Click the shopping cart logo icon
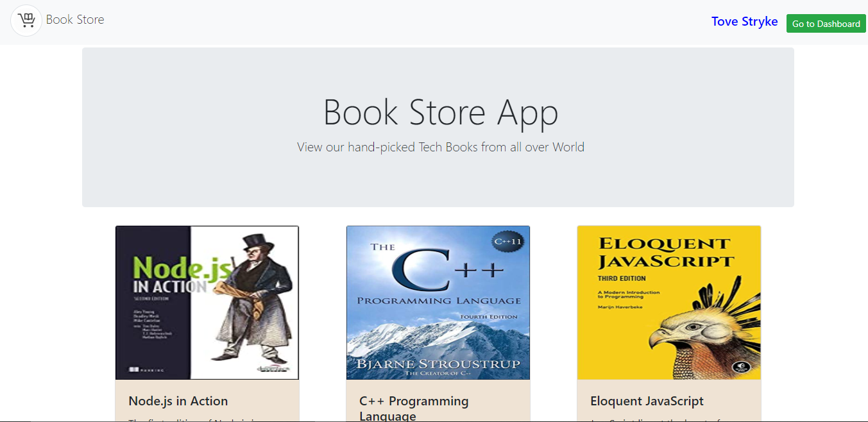 click(26, 21)
